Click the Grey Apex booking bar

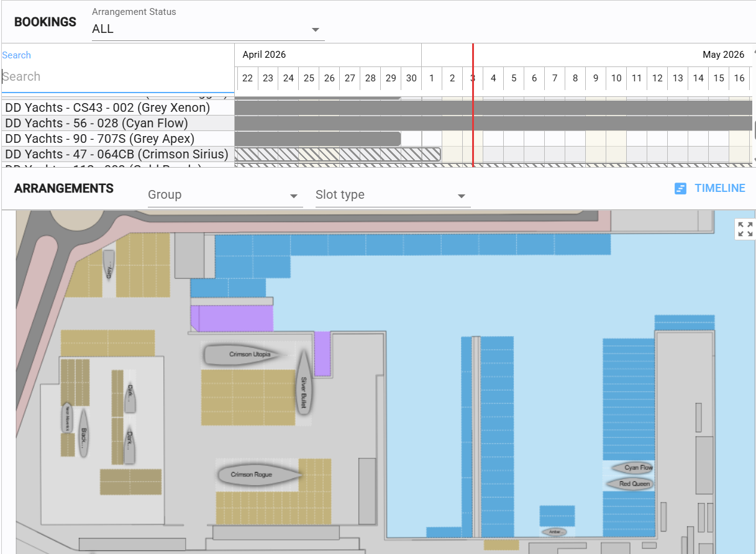(x=317, y=138)
